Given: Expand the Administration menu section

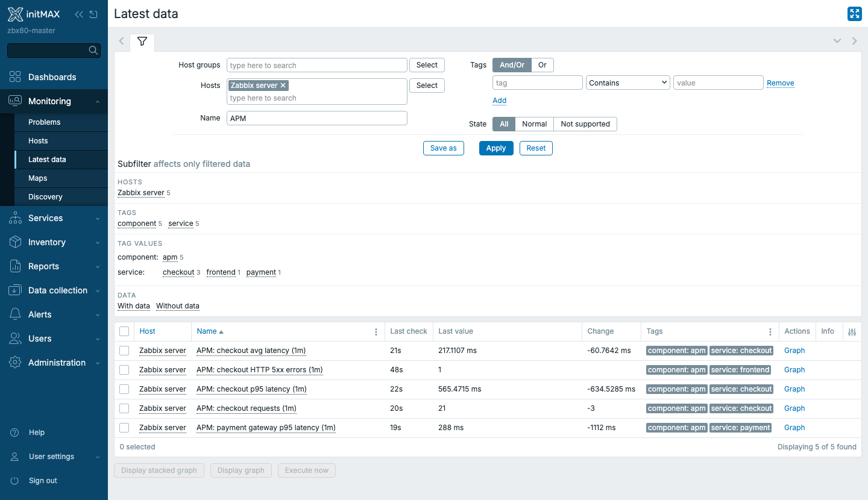Looking at the screenshot, I should pyautogui.click(x=98, y=363).
